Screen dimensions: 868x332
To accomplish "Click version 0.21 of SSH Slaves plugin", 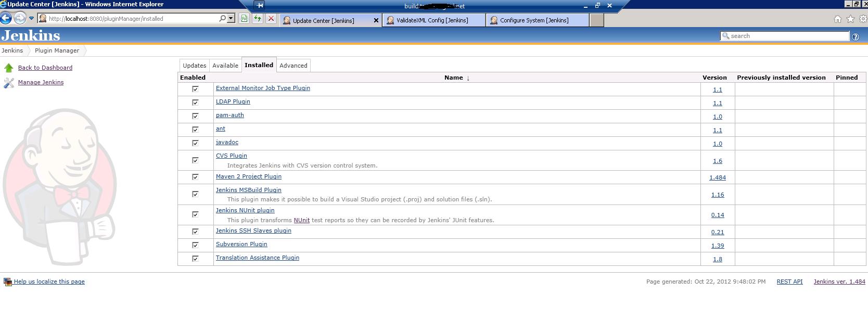I will pos(718,232).
